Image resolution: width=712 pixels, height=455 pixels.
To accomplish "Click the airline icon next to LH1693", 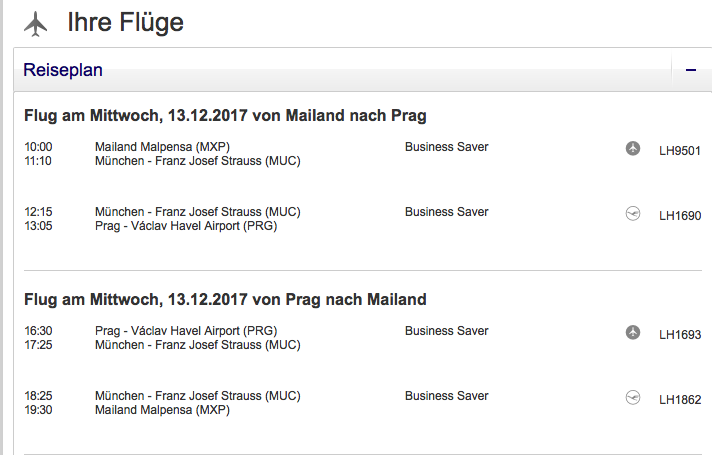I will [632, 332].
